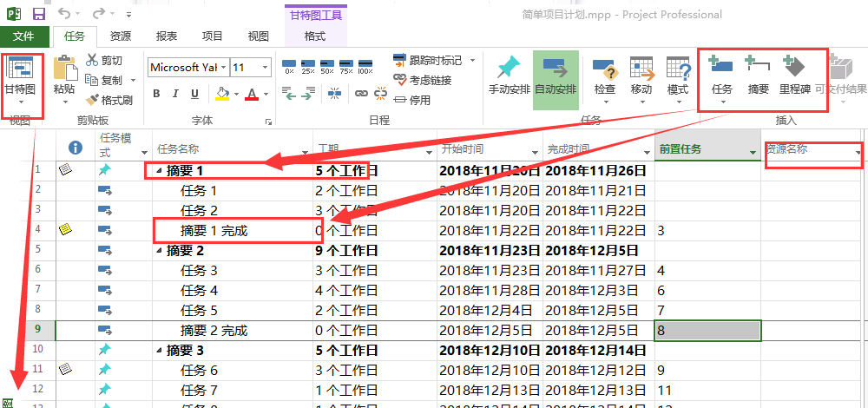868x408 pixels.
Task: Click Format Painter (格式刷)
Action: tap(109, 100)
